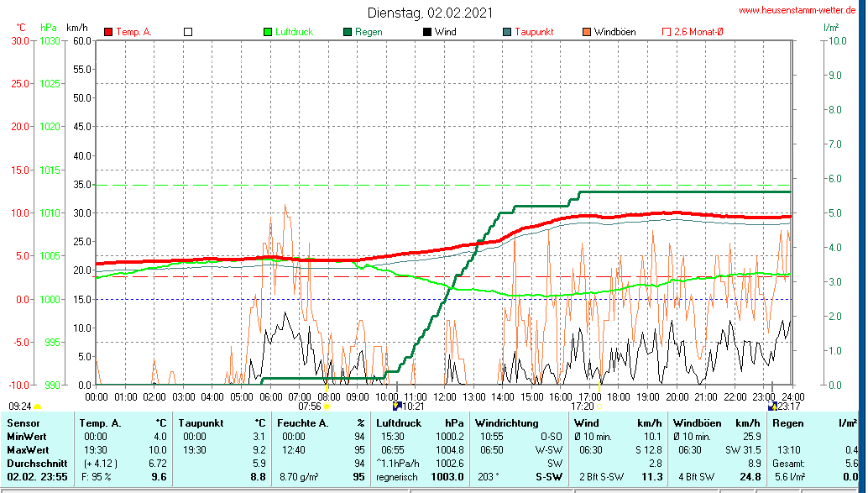868x493 pixels.
Task: Click the 'O-SO' wind direction value
Action: point(552,437)
